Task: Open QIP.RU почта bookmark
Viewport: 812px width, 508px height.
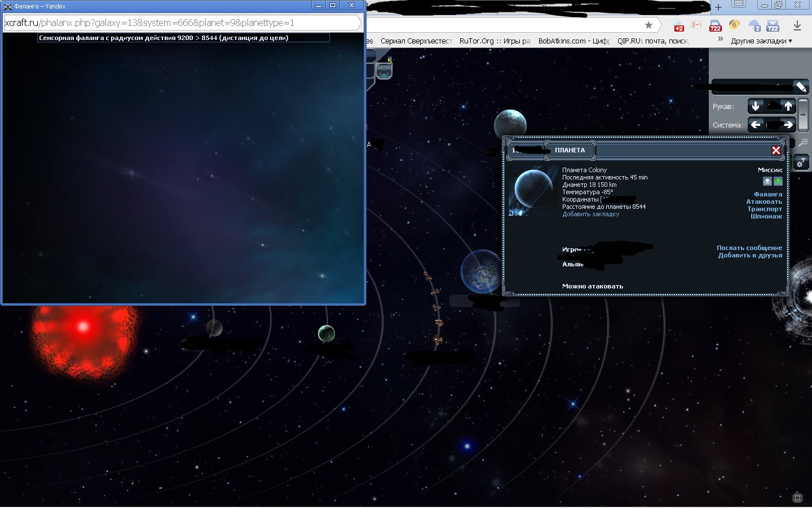Action: pos(653,41)
